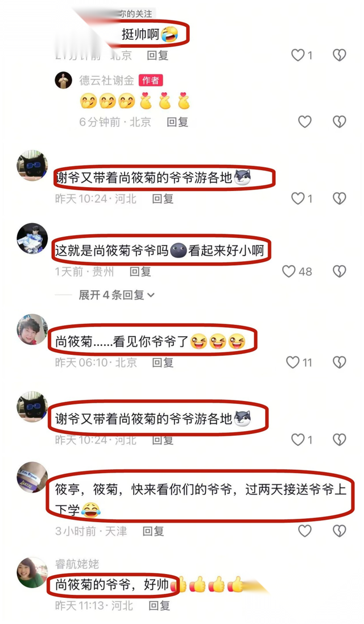Tap broken heart on 看见你爷爷了 comment
Image resolution: width=364 pixels, height=624 pixels.
(x=340, y=362)
